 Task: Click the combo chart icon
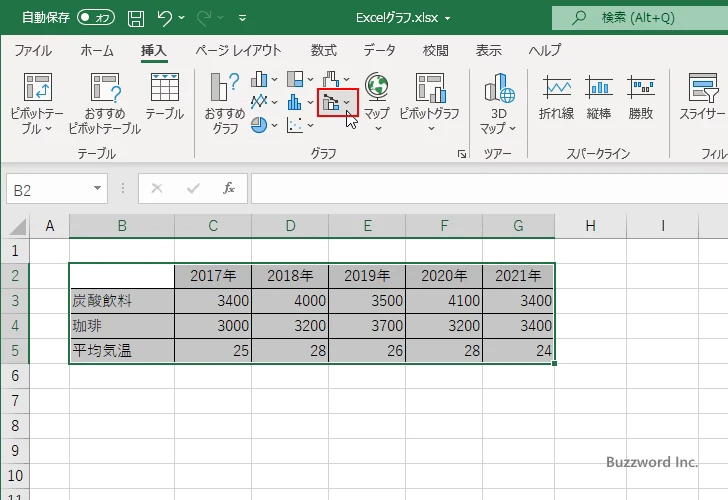click(332, 102)
